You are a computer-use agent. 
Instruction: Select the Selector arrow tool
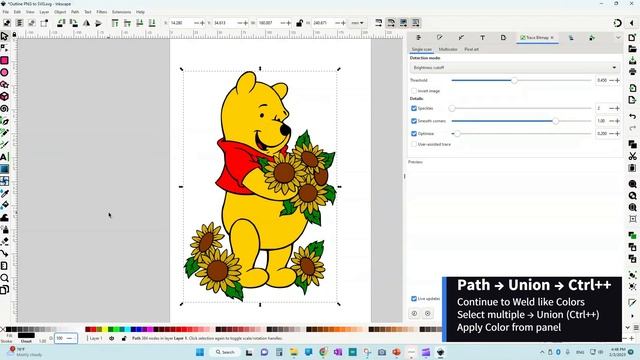(4, 36)
